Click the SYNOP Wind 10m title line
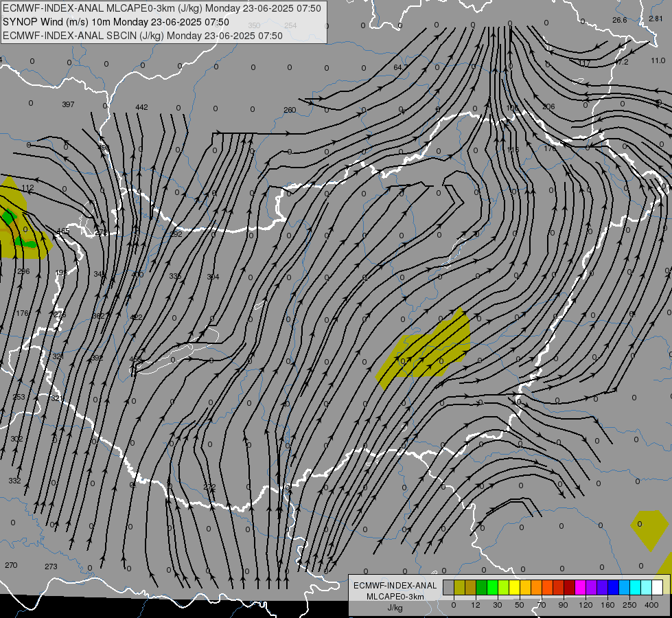The width and height of the screenshot is (672, 618). (116, 22)
